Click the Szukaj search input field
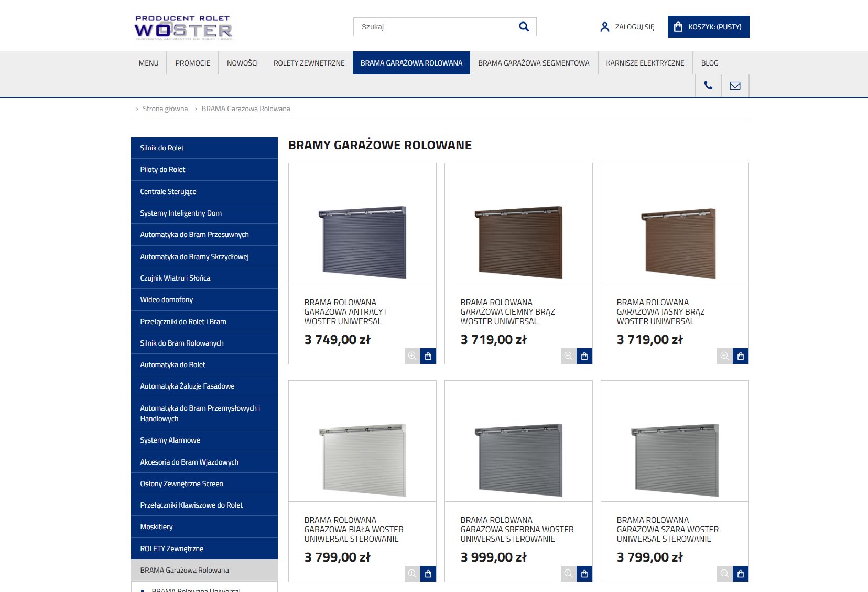 click(435, 27)
